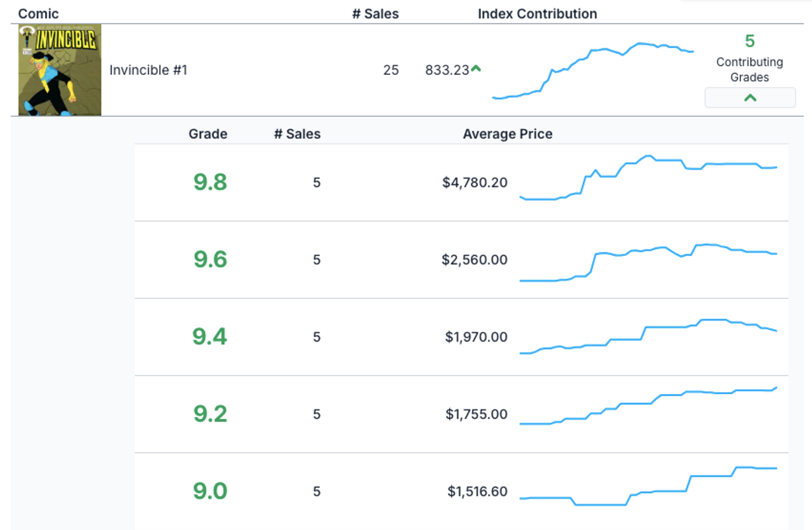Open the 9.2 grade price trend chart

[x=648, y=406]
